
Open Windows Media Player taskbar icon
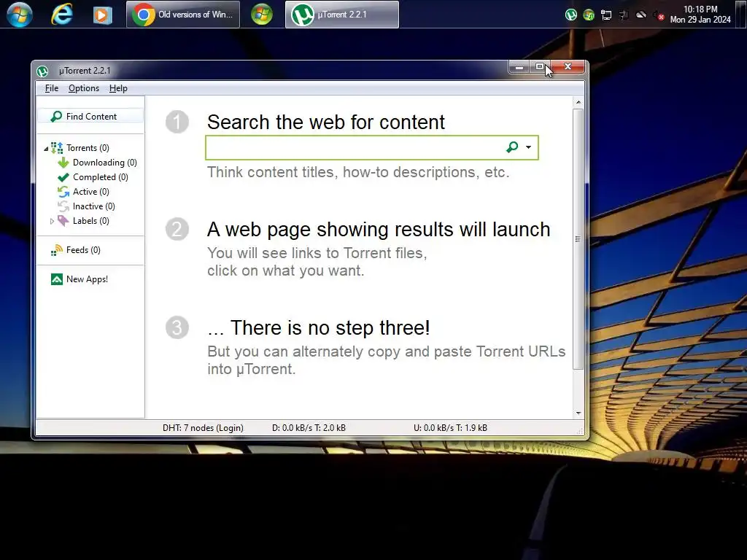(102, 15)
